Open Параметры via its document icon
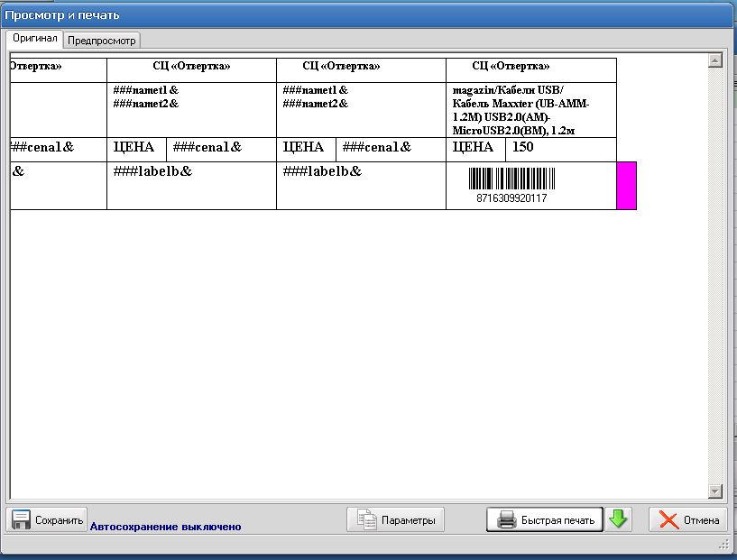The image size is (737, 560). 367,519
